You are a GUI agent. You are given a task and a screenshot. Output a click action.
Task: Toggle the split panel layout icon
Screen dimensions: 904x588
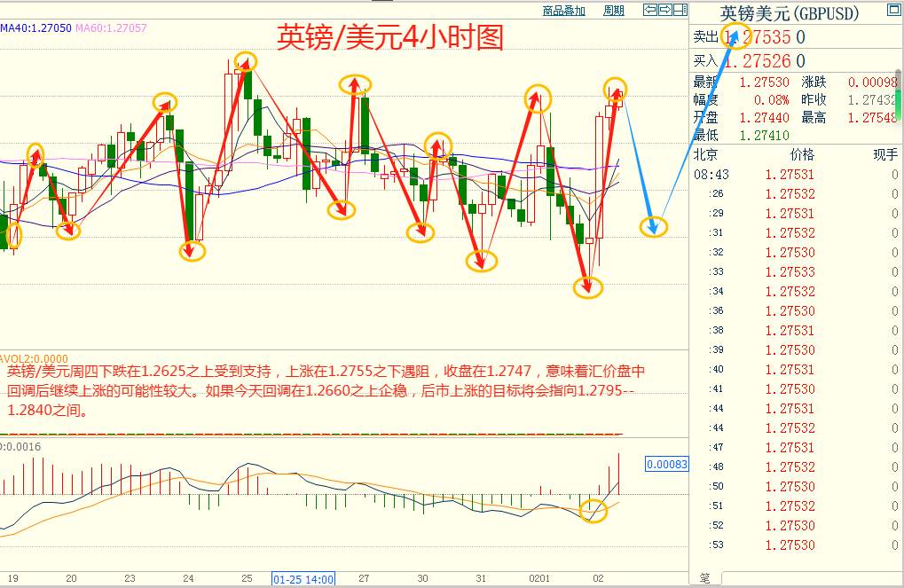point(680,9)
